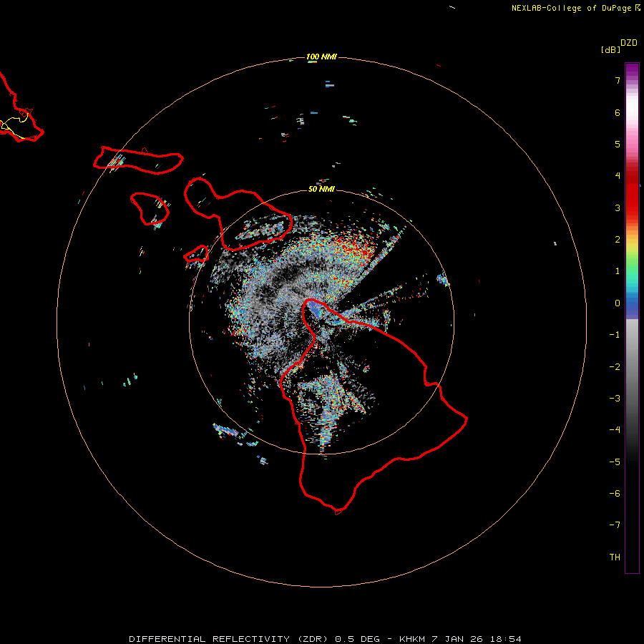Click the gray -2 dB segment of color bar
Screen dimensions: 644x644
coord(632,367)
